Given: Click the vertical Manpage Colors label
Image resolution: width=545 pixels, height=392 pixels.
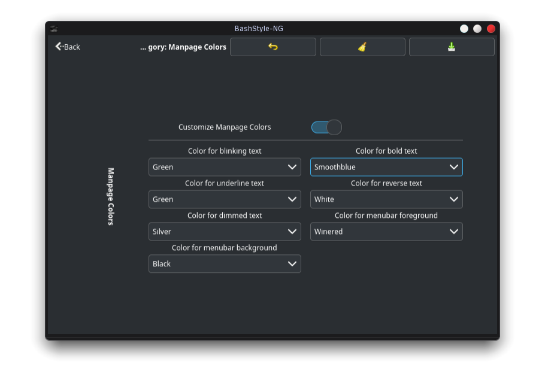Looking at the screenshot, I should click(111, 196).
